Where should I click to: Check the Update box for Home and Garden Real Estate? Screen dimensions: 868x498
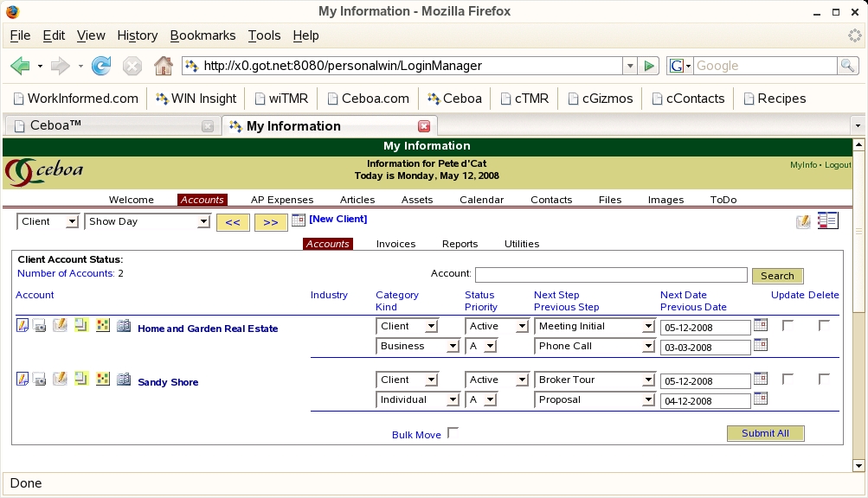click(x=788, y=326)
